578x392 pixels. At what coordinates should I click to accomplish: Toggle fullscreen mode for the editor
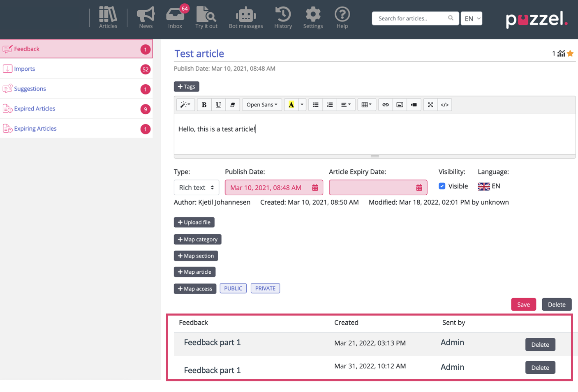click(x=430, y=105)
